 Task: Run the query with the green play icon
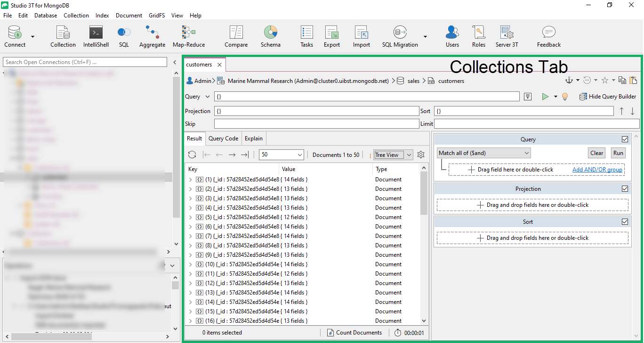[x=545, y=97]
